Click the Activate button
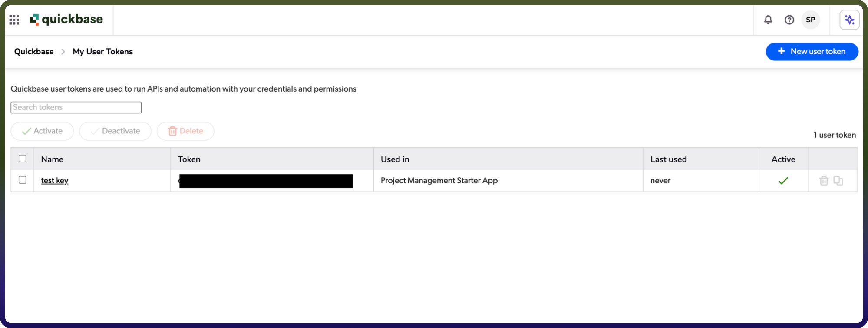 tap(42, 131)
